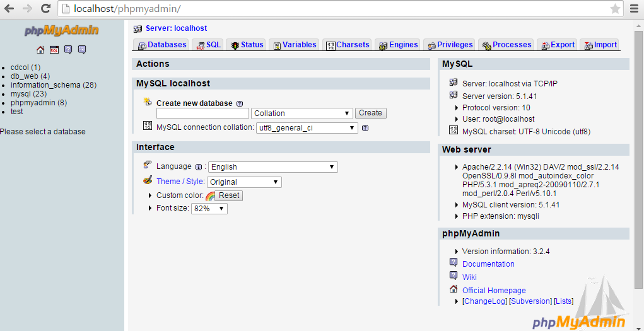Reload the page with browser refresh button
The height and width of the screenshot is (331, 644).
pos(46,9)
